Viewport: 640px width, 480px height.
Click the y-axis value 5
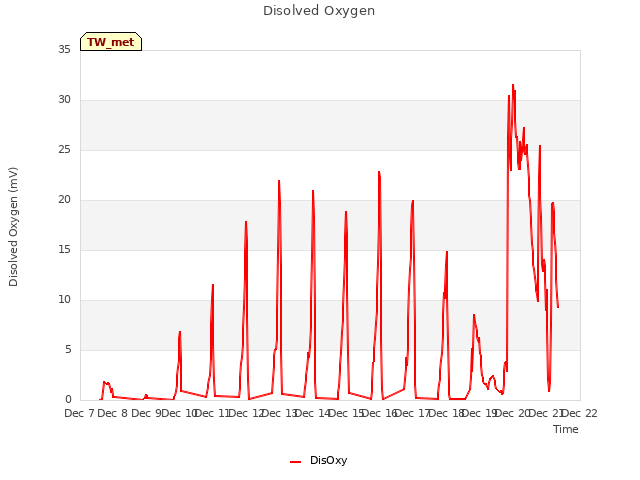coord(68,350)
